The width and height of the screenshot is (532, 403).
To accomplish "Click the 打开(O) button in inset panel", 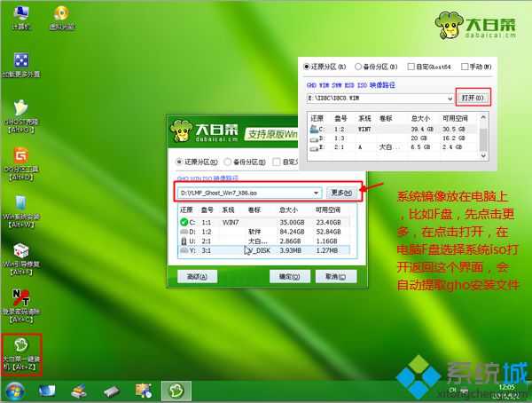I will [473, 98].
